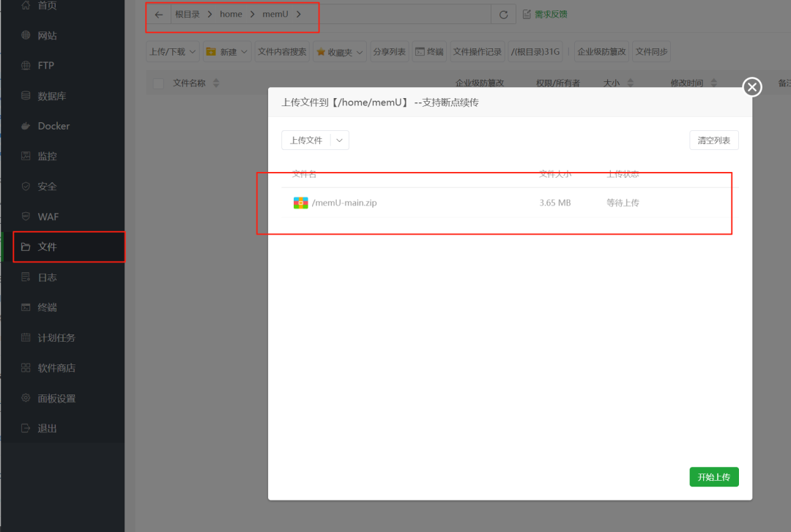
Task: Open 新建 dropdown menu
Action: tap(227, 51)
